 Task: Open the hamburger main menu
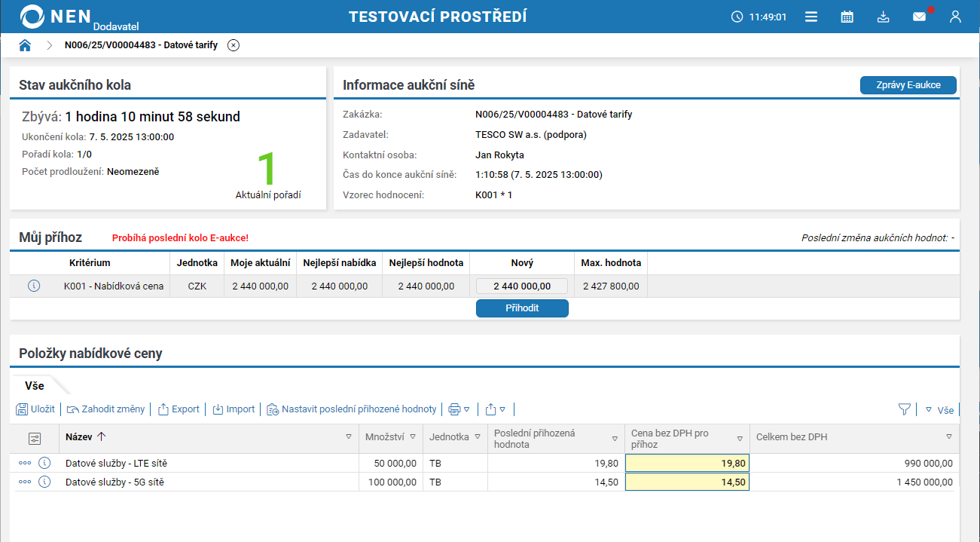811,17
